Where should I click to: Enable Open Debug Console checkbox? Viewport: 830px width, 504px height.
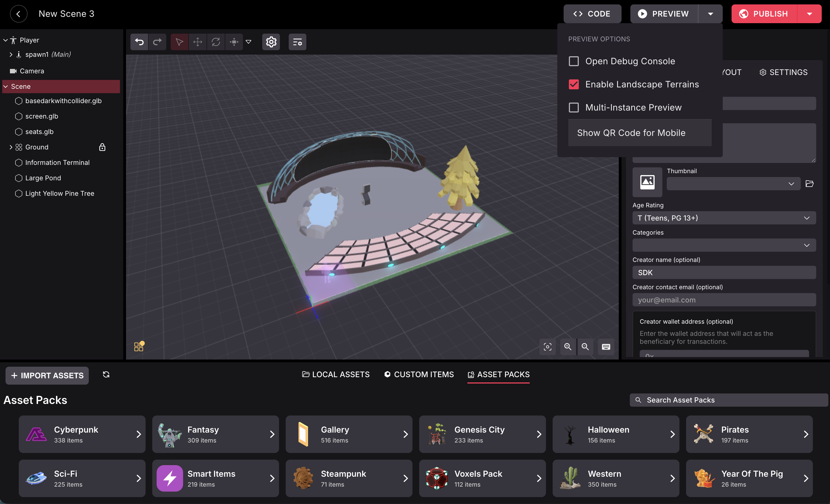click(x=574, y=61)
